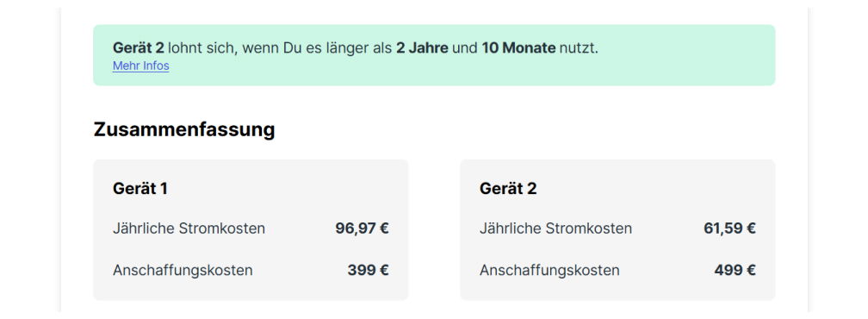Click the Zusammenfassung heading
Image resolution: width=868 pixels, height=319 pixels.
coord(183,129)
